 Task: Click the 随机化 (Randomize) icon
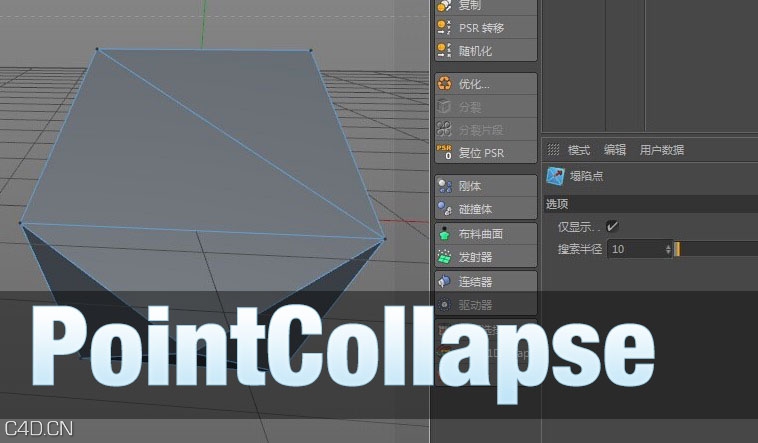click(x=444, y=50)
